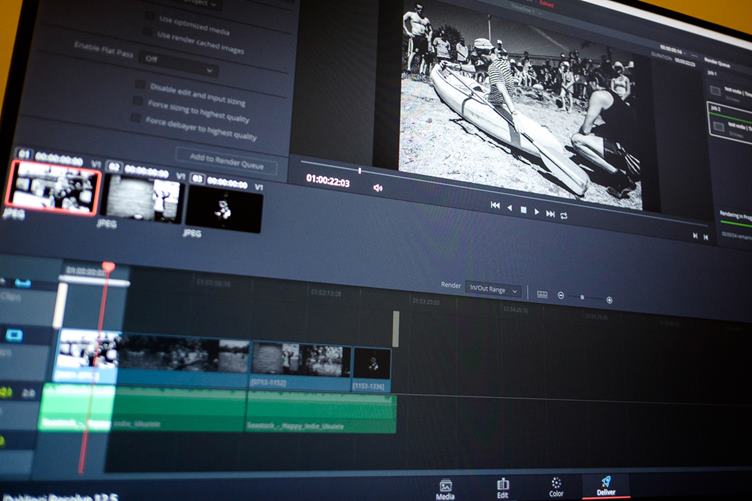Open the Media page
Image resolution: width=752 pixels, height=501 pixels.
click(x=446, y=490)
